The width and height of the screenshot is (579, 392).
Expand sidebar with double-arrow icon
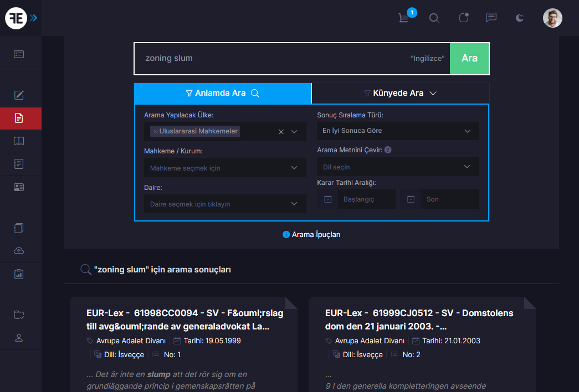34,18
